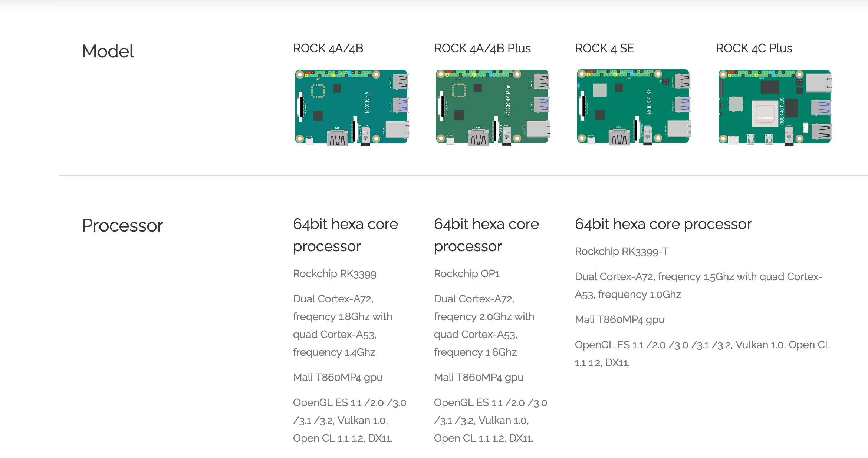Click the Rockchip RK3399 text
This screenshot has height=458, width=868.
click(x=335, y=274)
